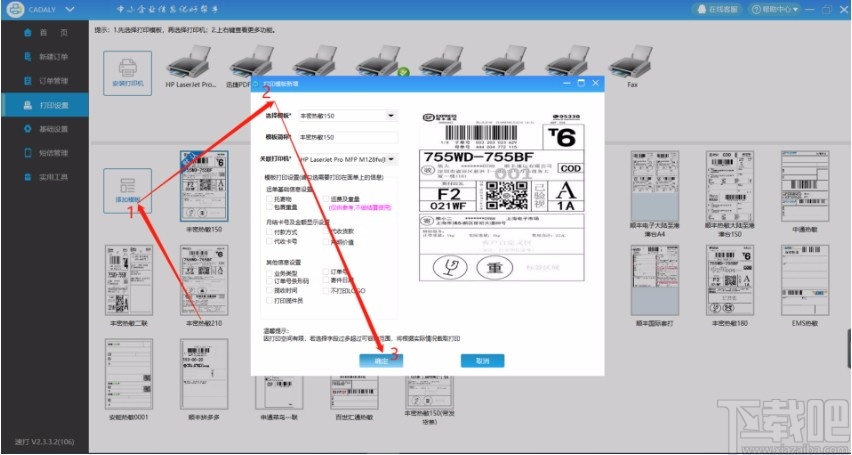Minimize the 打印模板新增 dialog
852x455 pixels.
[x=567, y=83]
